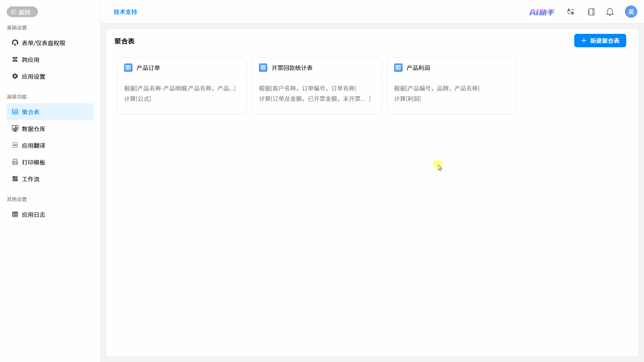Go back with the 返回 button
This screenshot has width=644, height=362.
[x=22, y=12]
